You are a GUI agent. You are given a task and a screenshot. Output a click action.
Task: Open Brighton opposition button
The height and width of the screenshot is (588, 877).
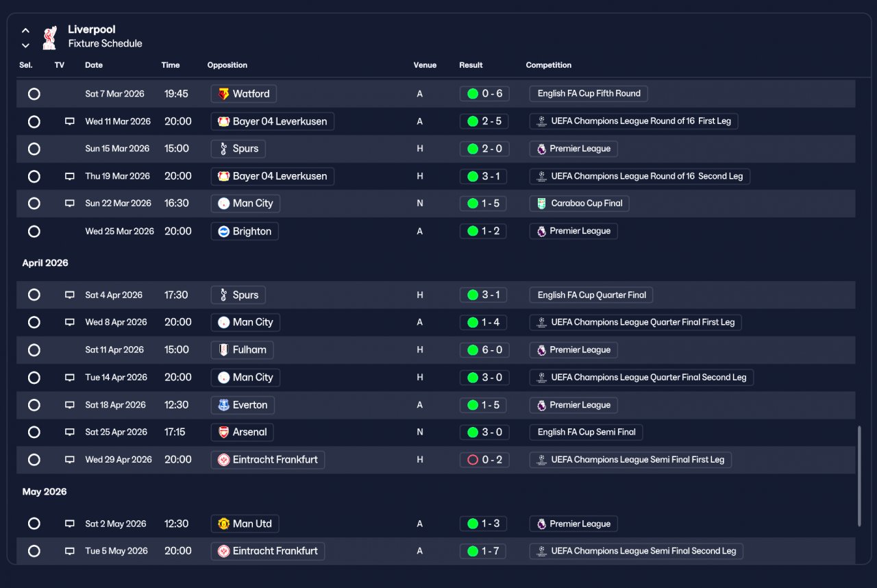point(245,231)
